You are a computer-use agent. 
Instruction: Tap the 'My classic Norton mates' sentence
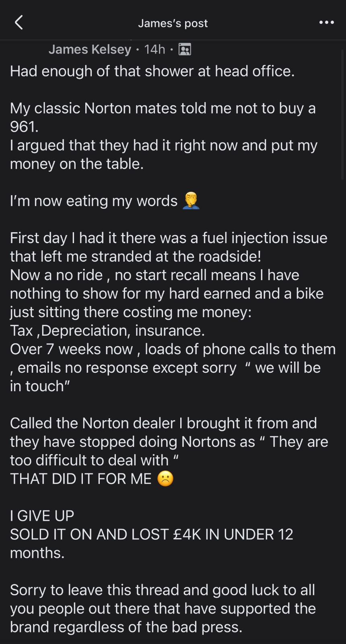point(163,108)
